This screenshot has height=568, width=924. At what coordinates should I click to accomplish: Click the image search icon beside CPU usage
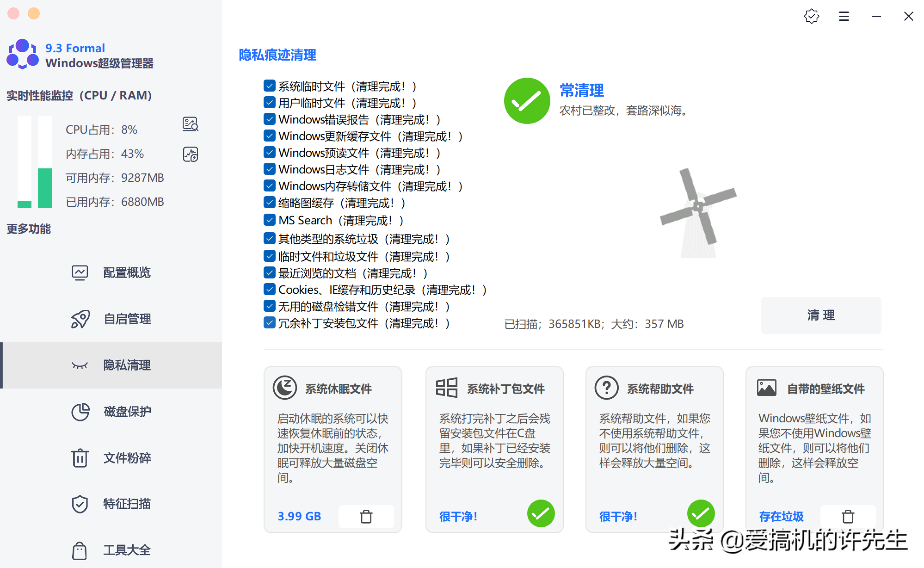190,124
